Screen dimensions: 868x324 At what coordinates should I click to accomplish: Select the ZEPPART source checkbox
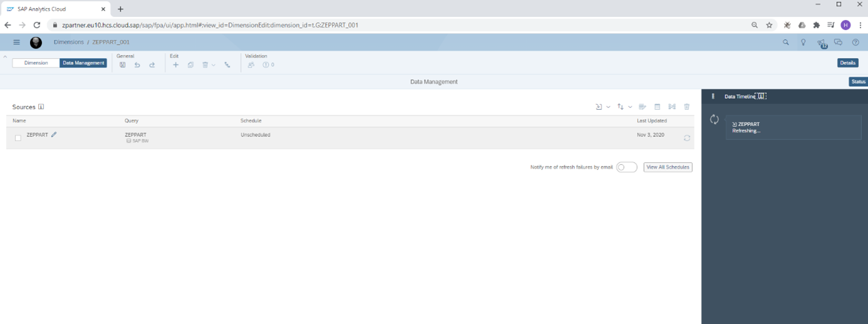tap(18, 138)
